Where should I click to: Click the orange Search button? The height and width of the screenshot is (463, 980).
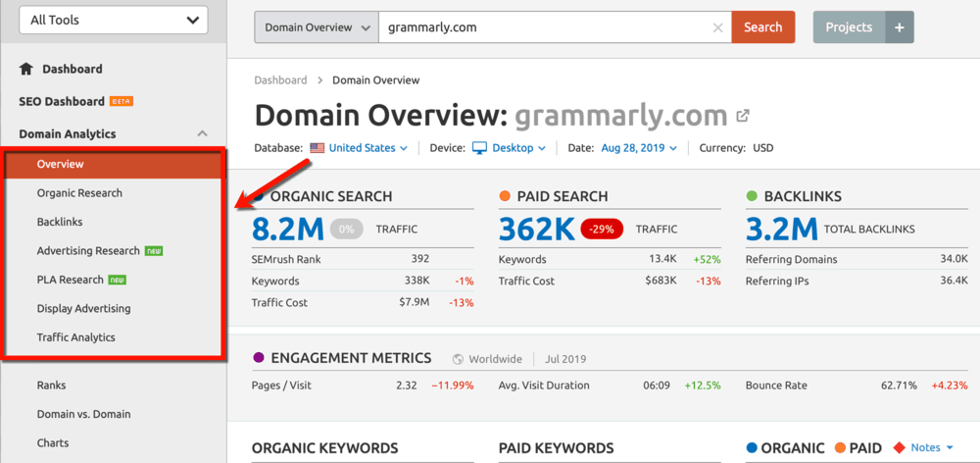[x=763, y=27]
